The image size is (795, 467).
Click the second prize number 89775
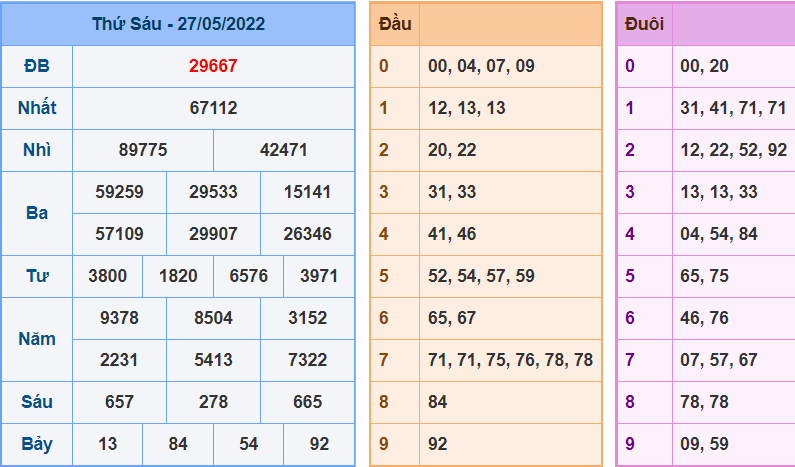pos(143,150)
